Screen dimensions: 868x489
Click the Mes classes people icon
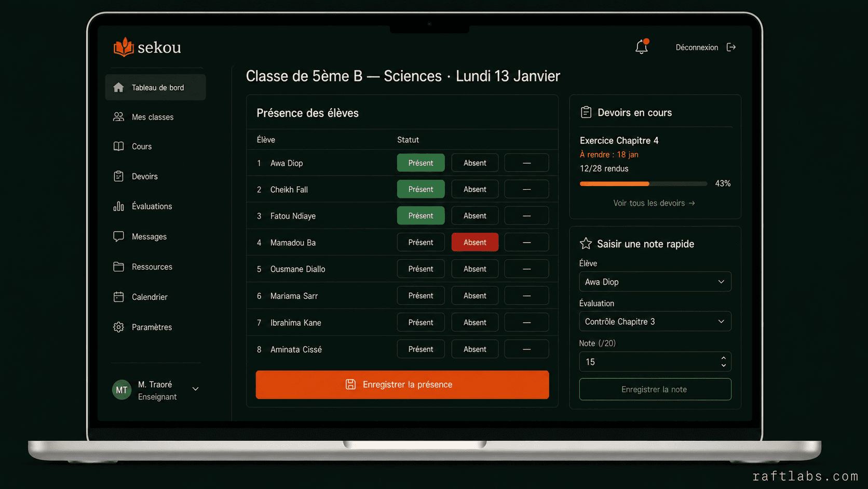tap(118, 117)
